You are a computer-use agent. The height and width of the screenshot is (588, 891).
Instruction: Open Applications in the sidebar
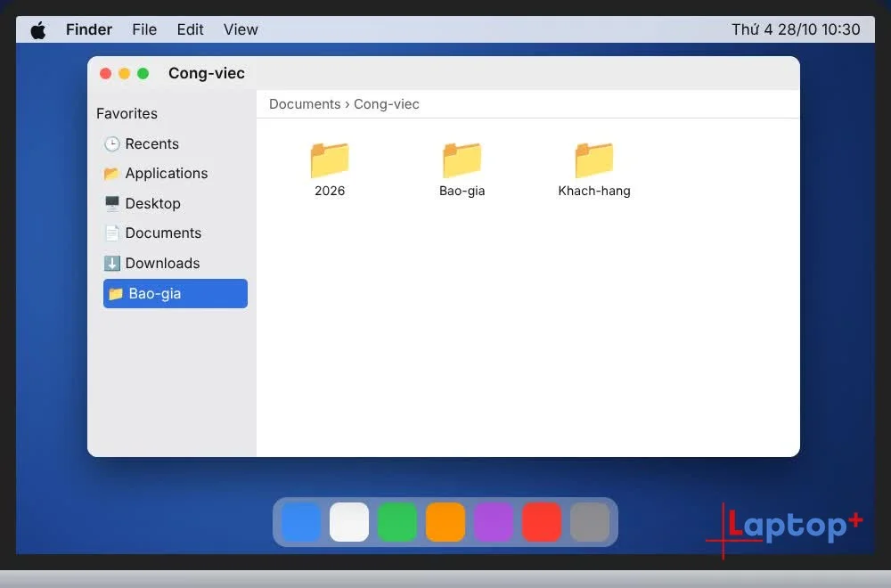coord(175,173)
